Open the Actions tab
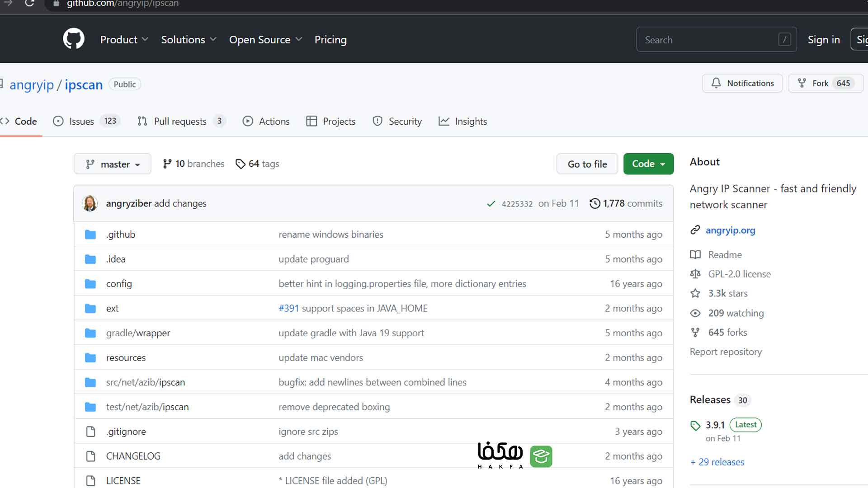 pos(266,121)
